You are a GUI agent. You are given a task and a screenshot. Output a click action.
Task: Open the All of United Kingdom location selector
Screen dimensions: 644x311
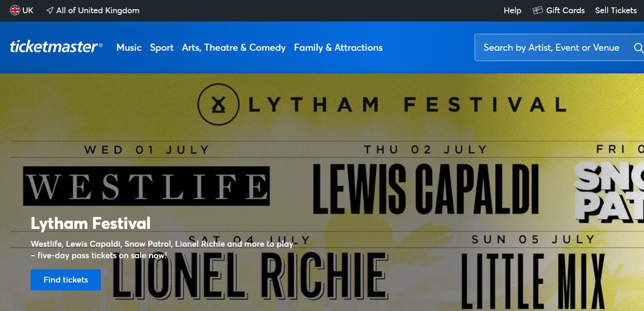[x=98, y=11]
